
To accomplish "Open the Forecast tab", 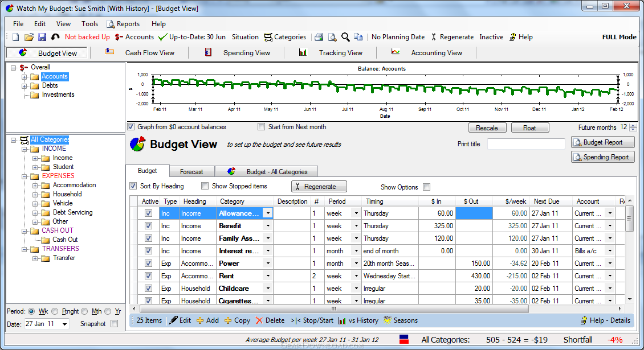I will tap(191, 172).
